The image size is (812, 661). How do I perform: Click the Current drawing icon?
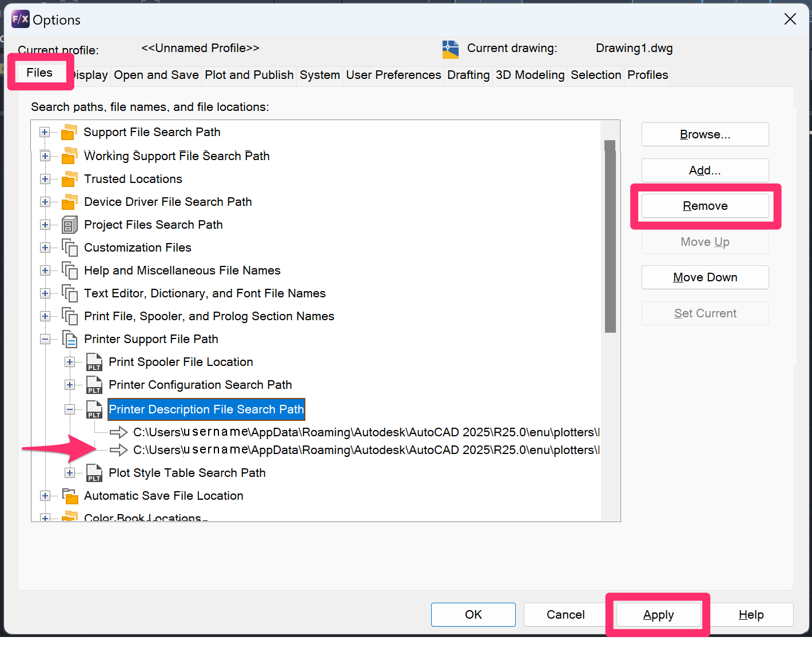pos(450,49)
